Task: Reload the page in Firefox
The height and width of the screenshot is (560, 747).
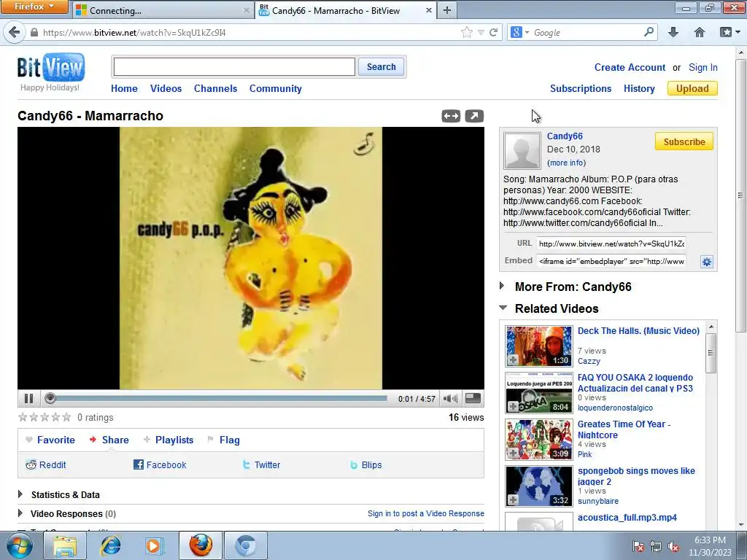Action: (x=494, y=32)
